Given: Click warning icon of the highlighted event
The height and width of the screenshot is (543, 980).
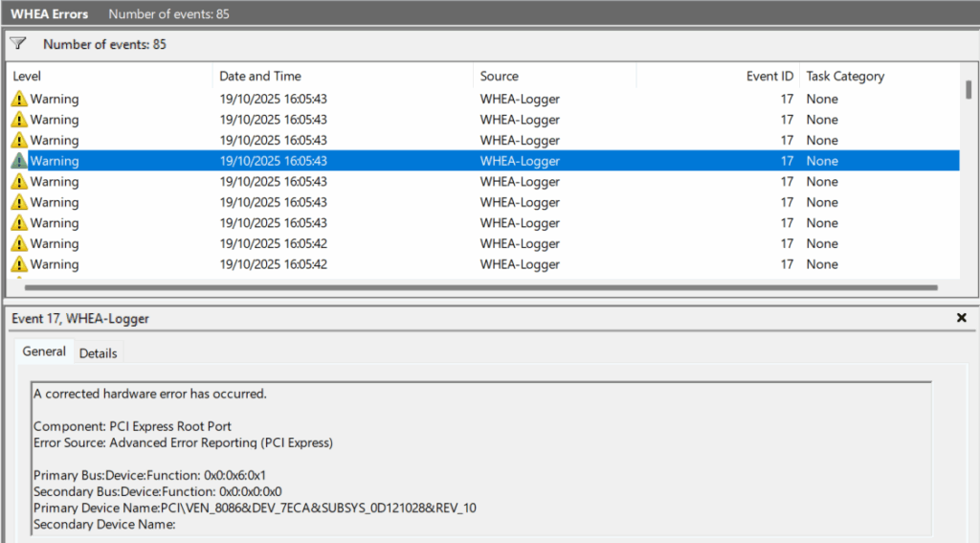Looking at the screenshot, I should (19, 161).
